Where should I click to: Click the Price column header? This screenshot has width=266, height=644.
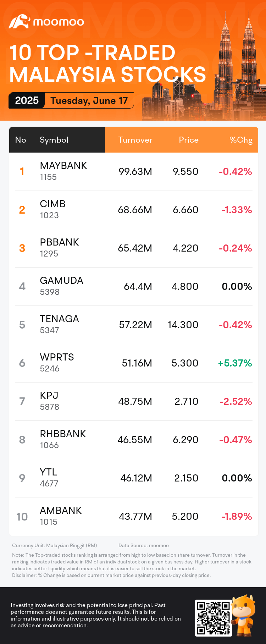(188, 140)
